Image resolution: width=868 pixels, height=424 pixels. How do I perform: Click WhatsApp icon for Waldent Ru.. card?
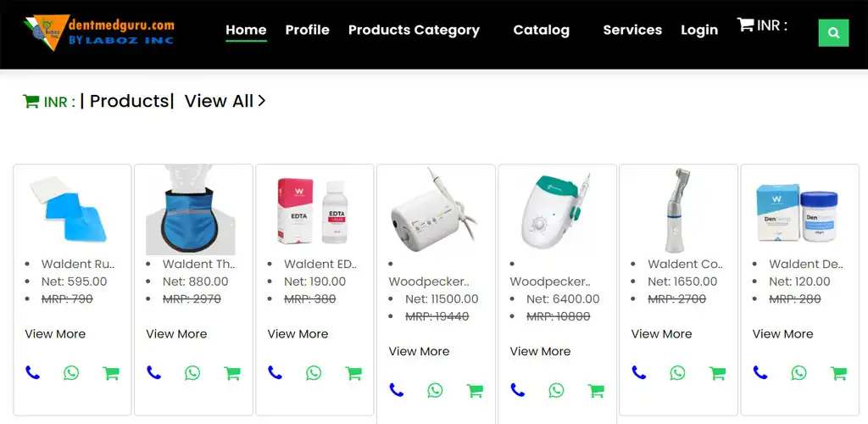(x=71, y=372)
